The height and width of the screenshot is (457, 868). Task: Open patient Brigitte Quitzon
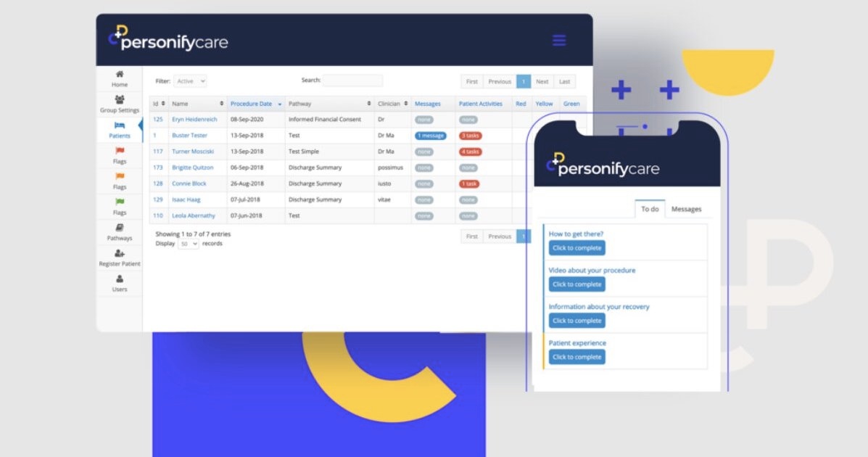pyautogui.click(x=192, y=168)
